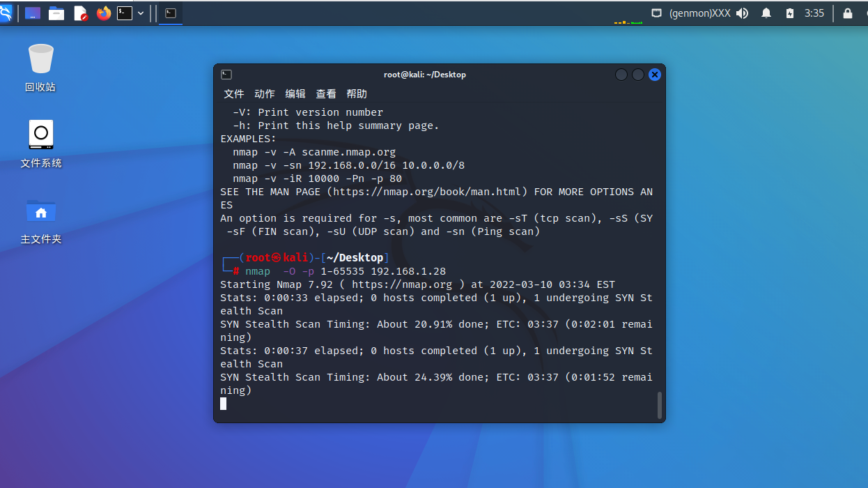Click the terminal icon in the window titlebar
868x488 pixels.
pos(226,75)
